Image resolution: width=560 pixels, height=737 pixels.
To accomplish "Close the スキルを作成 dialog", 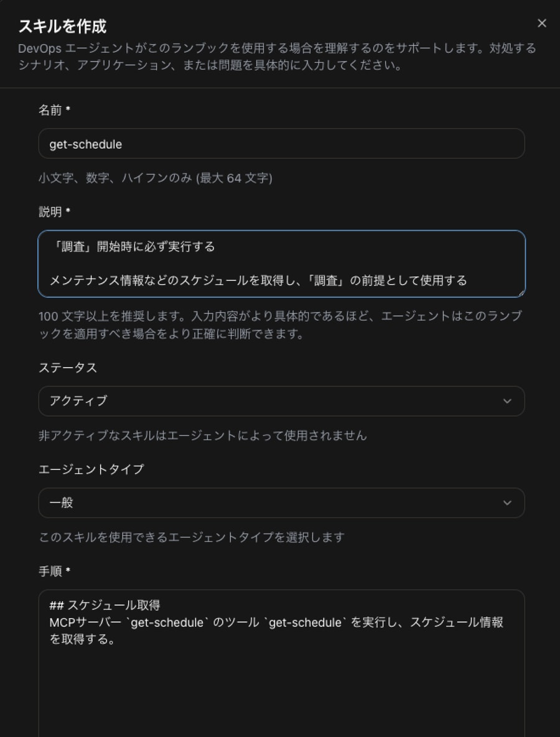I will 542,24.
